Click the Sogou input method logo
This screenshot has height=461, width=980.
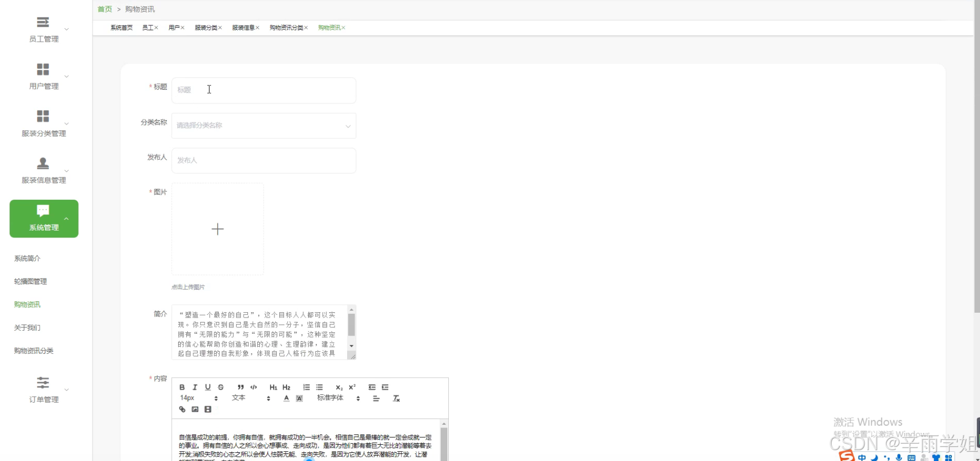tap(846, 456)
